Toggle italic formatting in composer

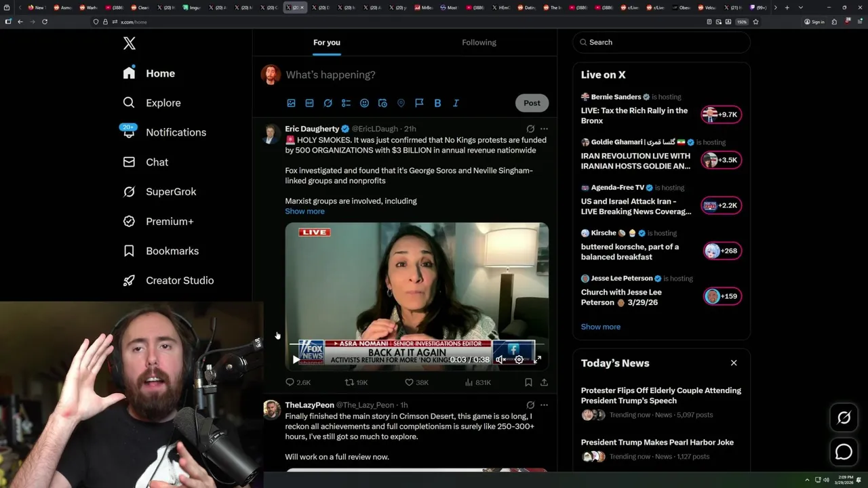[x=456, y=103]
